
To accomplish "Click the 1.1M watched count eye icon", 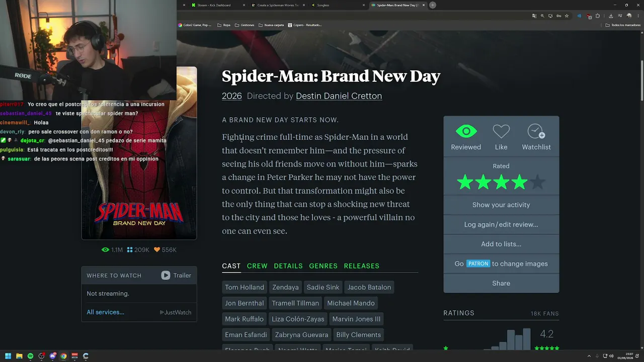I will coord(105,250).
